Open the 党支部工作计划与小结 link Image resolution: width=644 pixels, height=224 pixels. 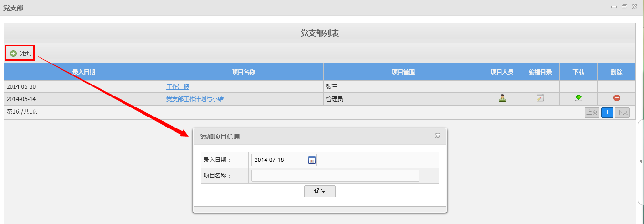pos(194,99)
